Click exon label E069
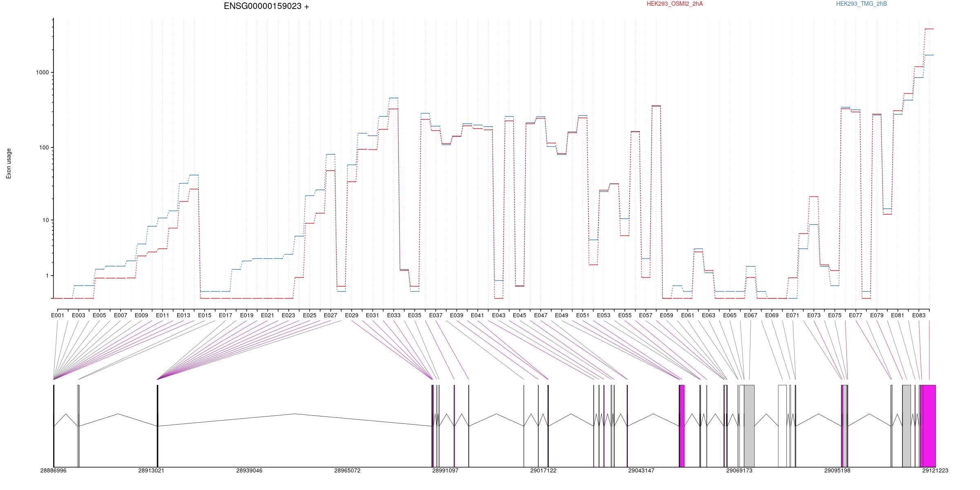 point(772,315)
